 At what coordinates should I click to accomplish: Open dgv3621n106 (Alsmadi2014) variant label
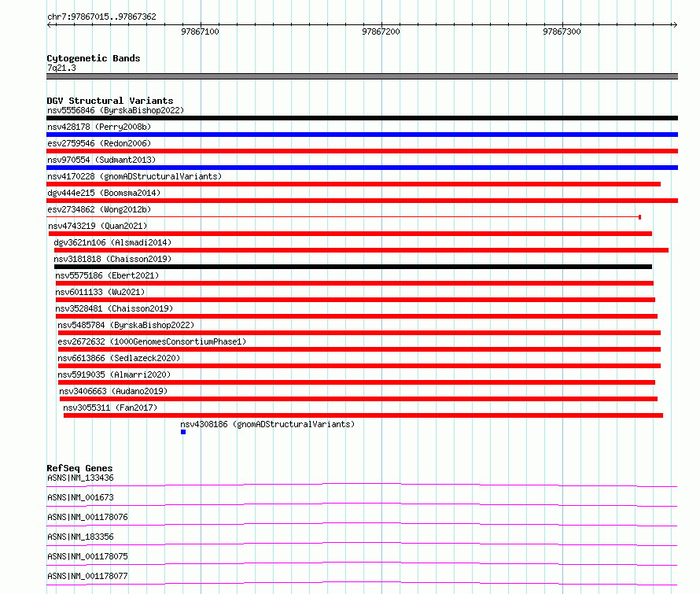[x=112, y=242]
